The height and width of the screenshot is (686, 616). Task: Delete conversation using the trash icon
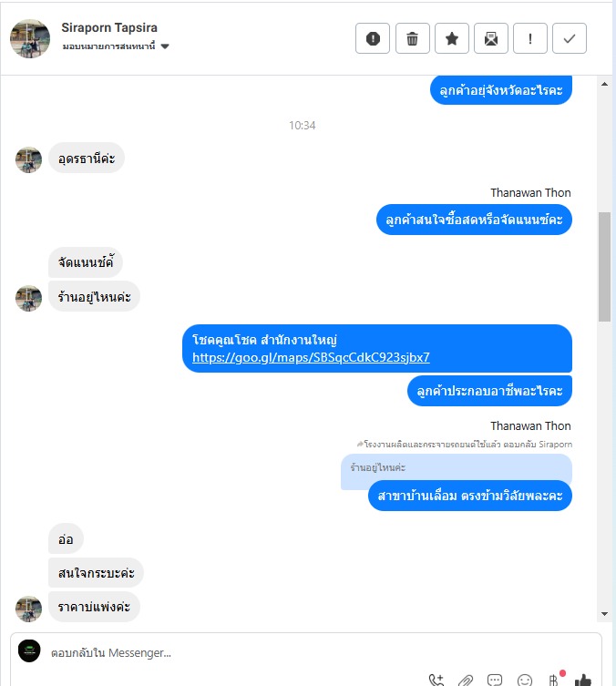pos(412,38)
